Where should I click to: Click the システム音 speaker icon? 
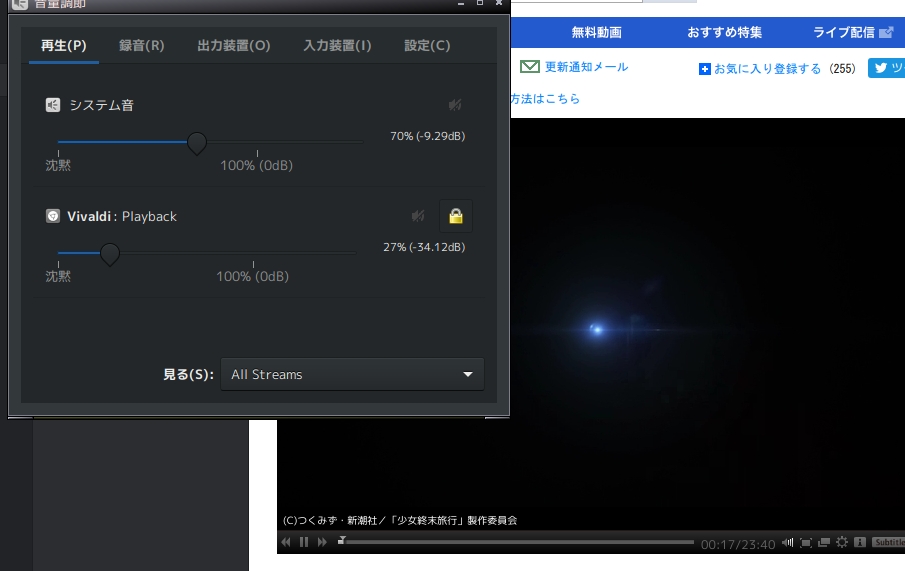click(x=53, y=105)
